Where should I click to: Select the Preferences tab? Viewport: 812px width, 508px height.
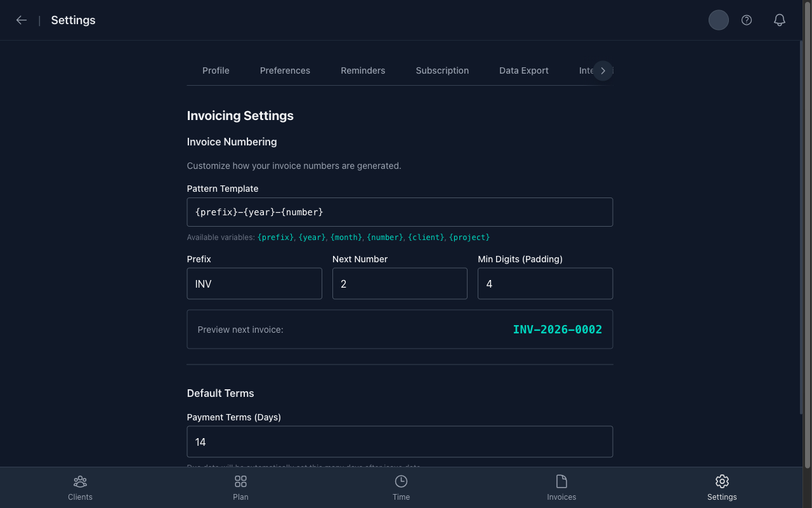pos(285,70)
